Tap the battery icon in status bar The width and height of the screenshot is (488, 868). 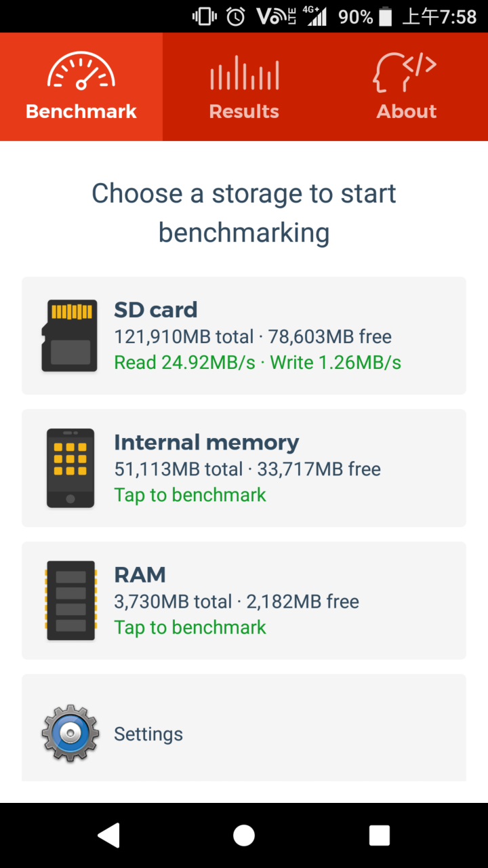coord(386,16)
